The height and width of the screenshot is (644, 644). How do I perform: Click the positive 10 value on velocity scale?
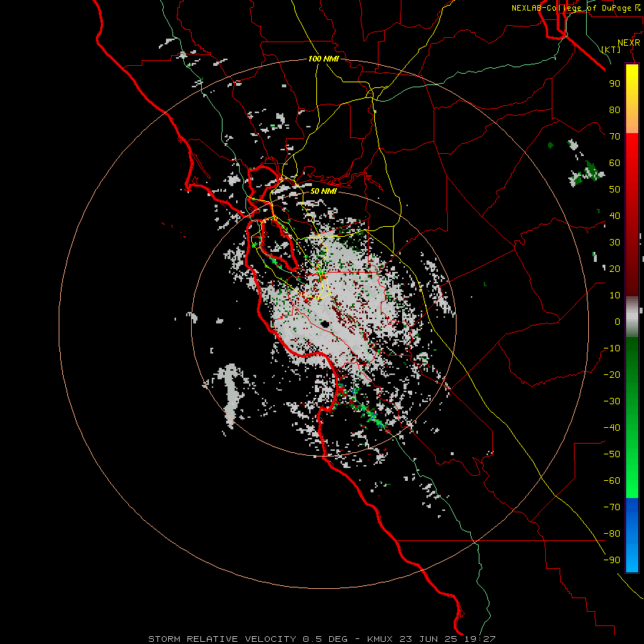pyautogui.click(x=615, y=296)
